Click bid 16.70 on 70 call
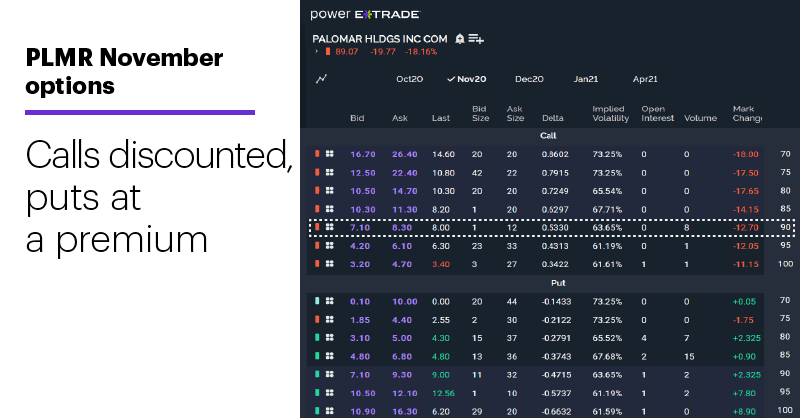Screen dimensions: 800x418 coord(363,154)
